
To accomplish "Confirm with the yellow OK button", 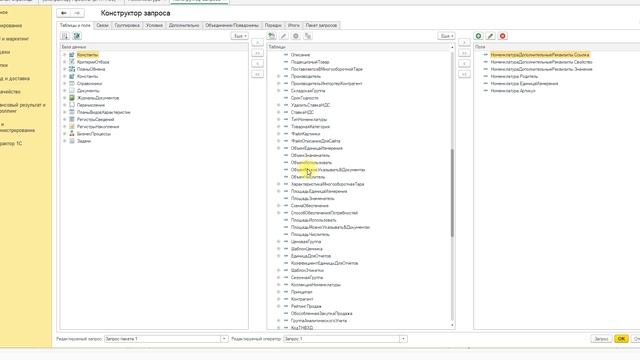I will pyautogui.click(x=621, y=339).
